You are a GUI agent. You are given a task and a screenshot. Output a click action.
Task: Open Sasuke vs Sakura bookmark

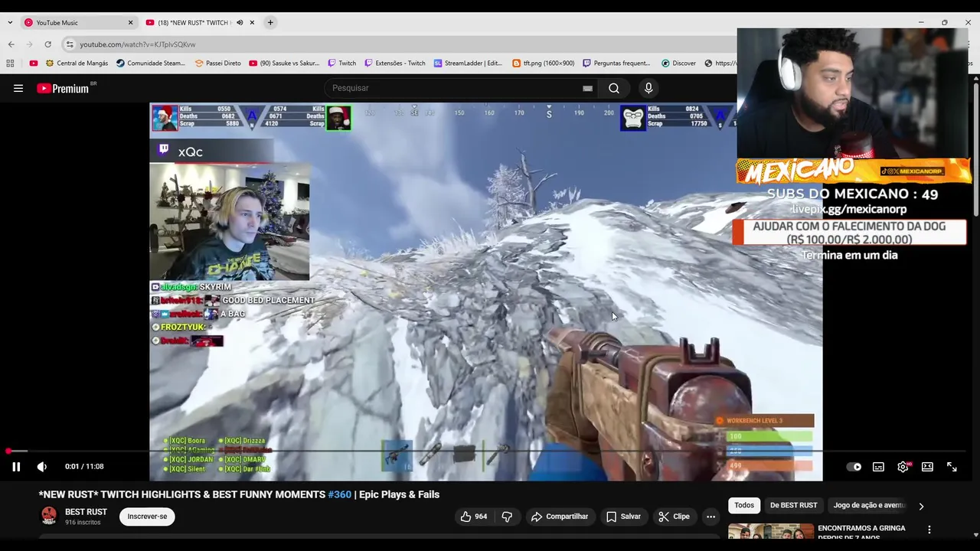click(x=284, y=64)
